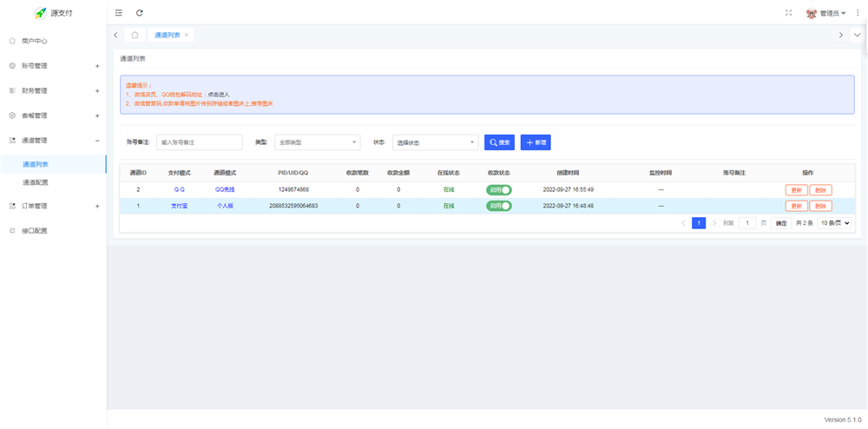Click the 通道管理 icon in sidebar

[12, 141]
